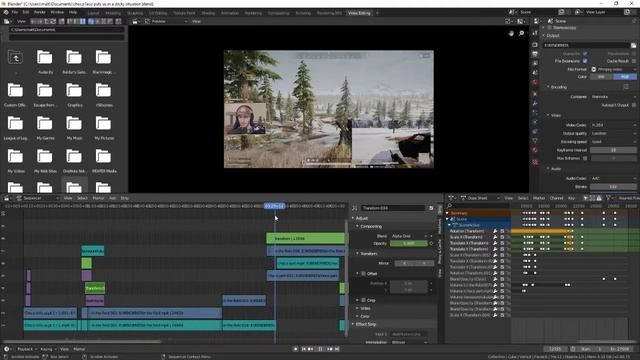Click the parent directory folder icon
Image resolution: width=640 pixels, height=360 pixels.
point(16,57)
